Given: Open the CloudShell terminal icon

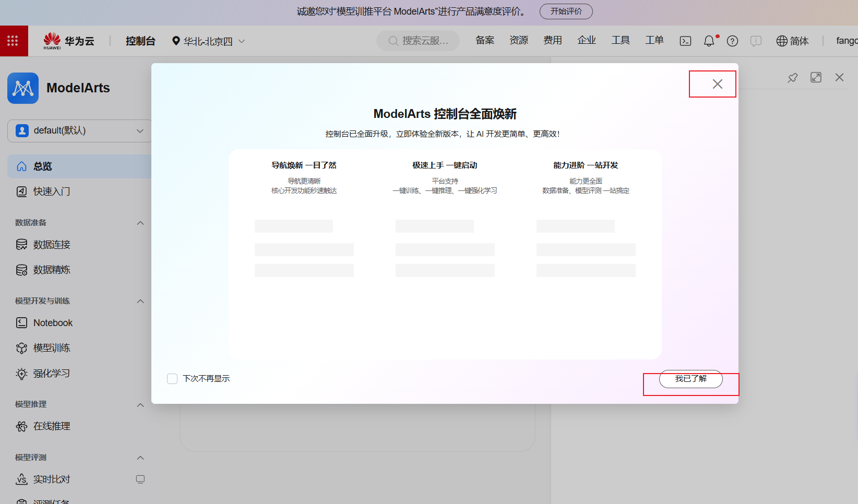Looking at the screenshot, I should coord(685,41).
